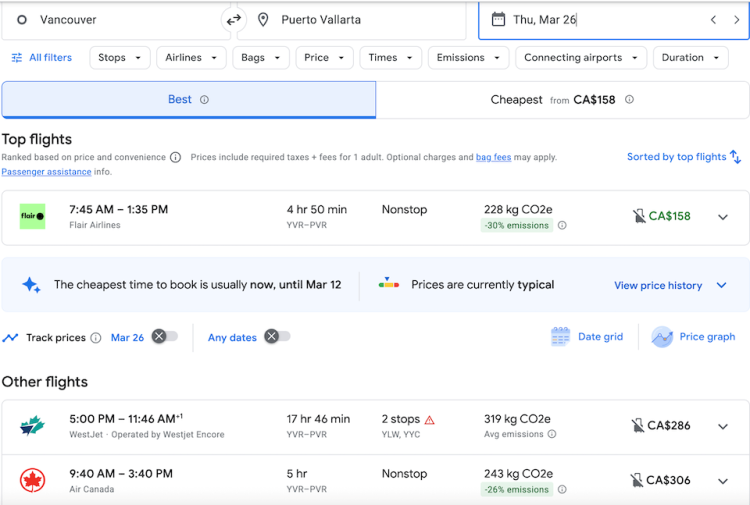Turn on Any dates price tracking
The image size is (750, 505).
[277, 337]
